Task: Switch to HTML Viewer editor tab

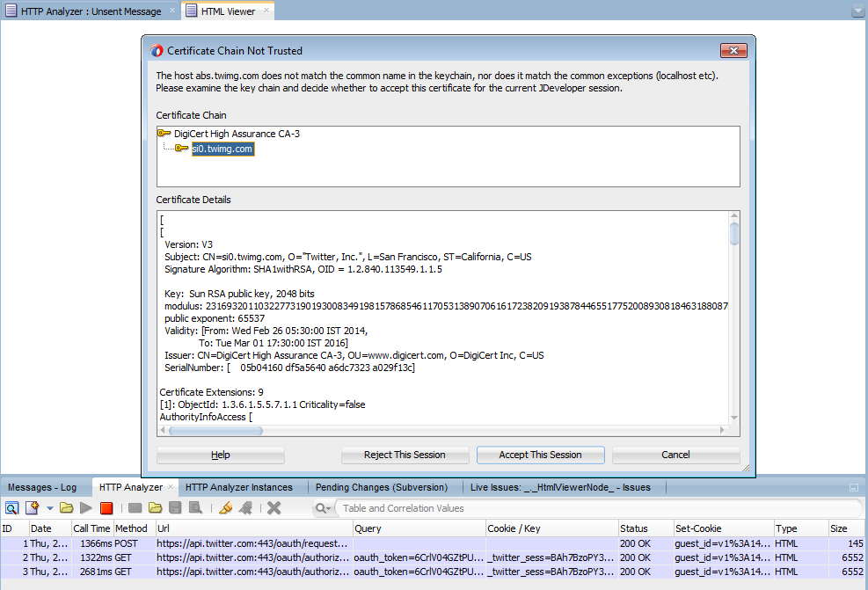Action: click(x=228, y=11)
